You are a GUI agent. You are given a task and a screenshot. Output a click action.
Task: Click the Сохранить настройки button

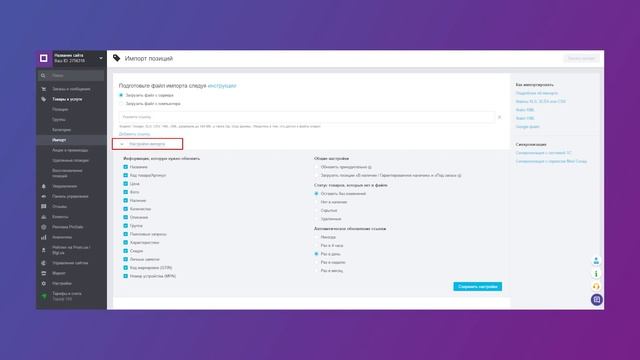point(478,287)
